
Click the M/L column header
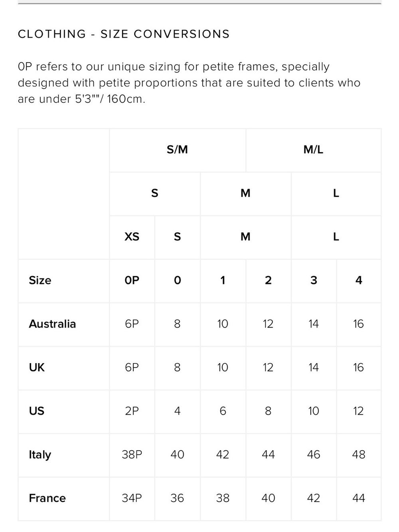pos(313,150)
